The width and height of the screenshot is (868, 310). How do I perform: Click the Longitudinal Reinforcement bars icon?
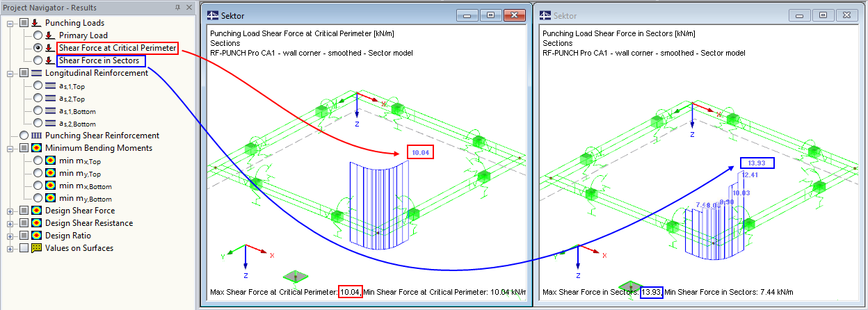(36, 73)
